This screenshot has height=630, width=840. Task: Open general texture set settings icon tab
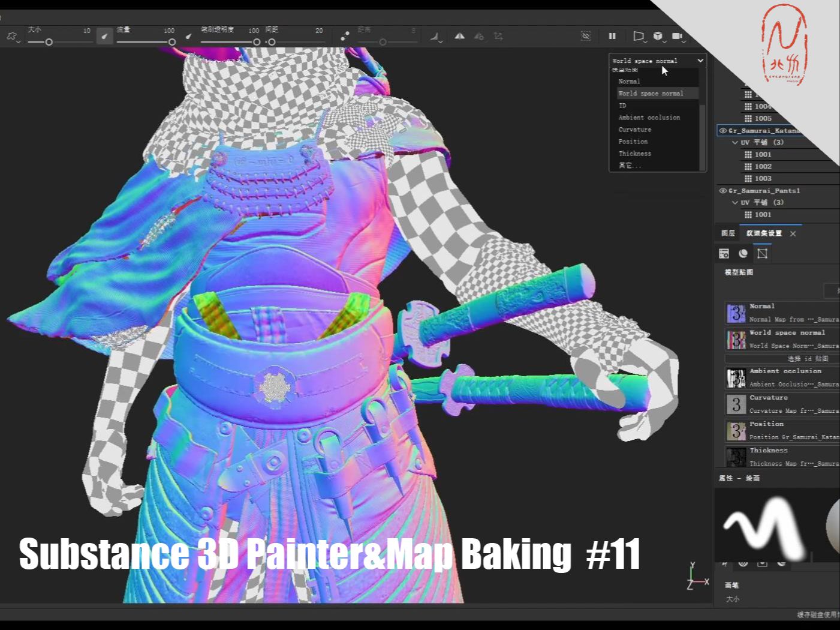click(724, 253)
